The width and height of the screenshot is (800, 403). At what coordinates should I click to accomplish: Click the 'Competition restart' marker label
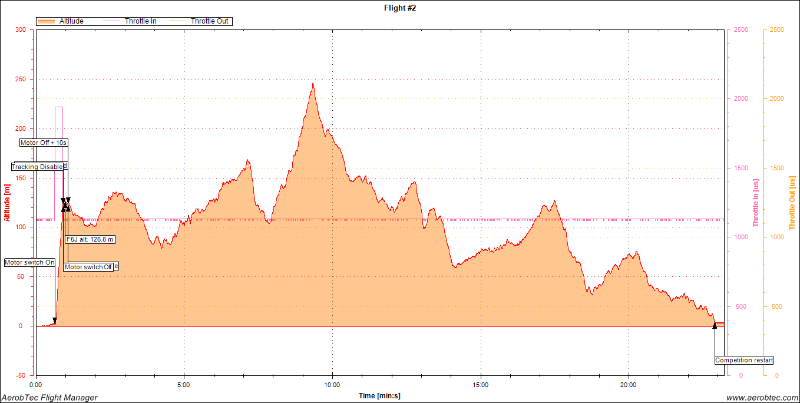click(743, 360)
